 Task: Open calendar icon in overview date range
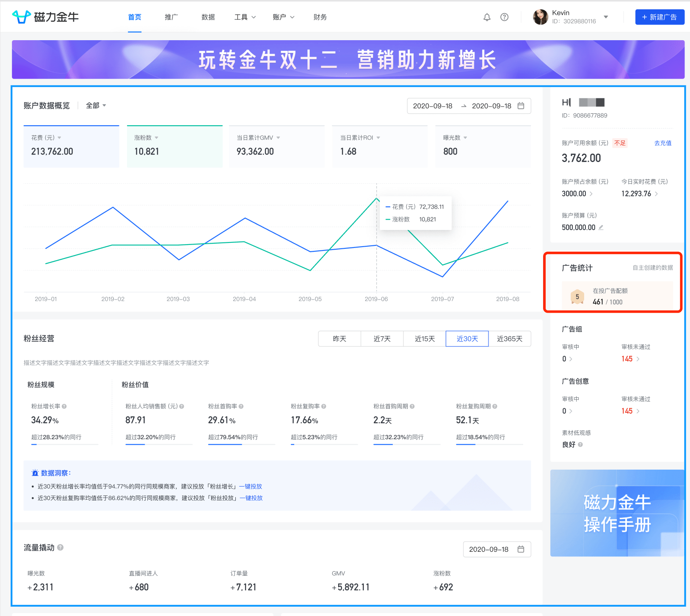coord(521,106)
